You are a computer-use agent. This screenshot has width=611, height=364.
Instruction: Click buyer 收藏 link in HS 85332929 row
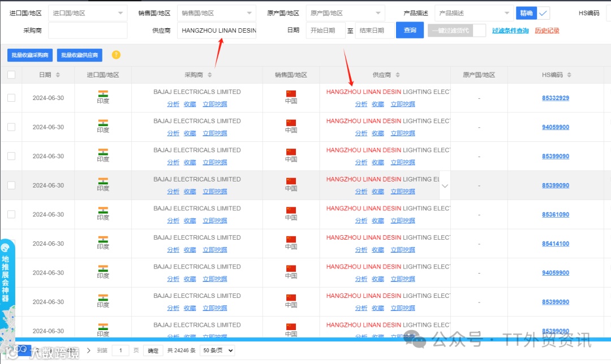coord(190,104)
